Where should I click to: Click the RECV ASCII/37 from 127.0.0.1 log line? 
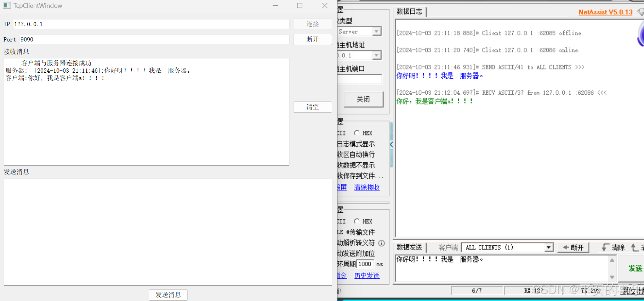point(502,93)
